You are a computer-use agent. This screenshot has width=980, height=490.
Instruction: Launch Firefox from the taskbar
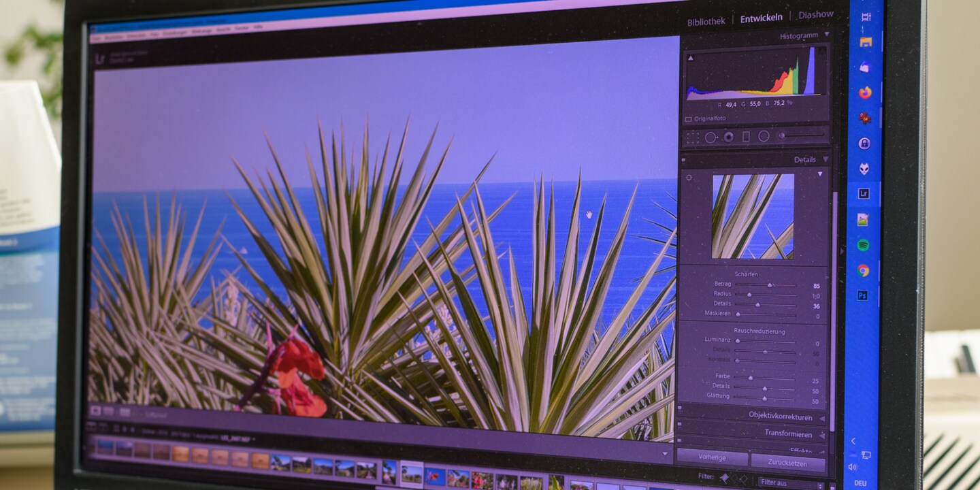865,93
